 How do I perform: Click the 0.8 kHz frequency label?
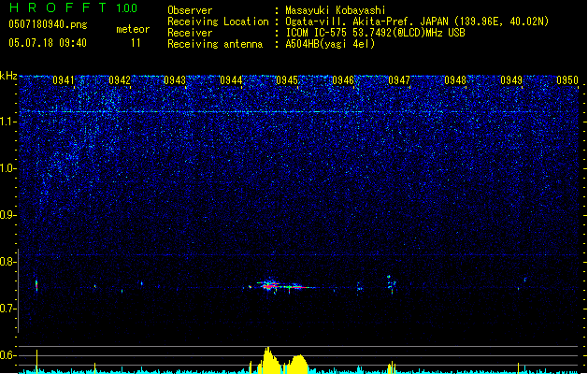point(8,262)
